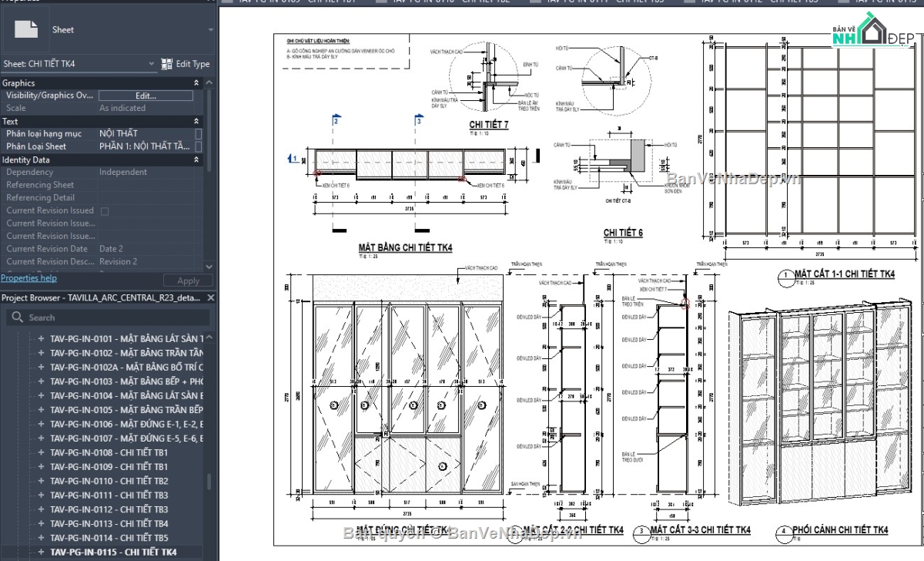924x561 pixels.
Task: Click the small box beside NỘI THẤT value
Action: tap(198, 133)
